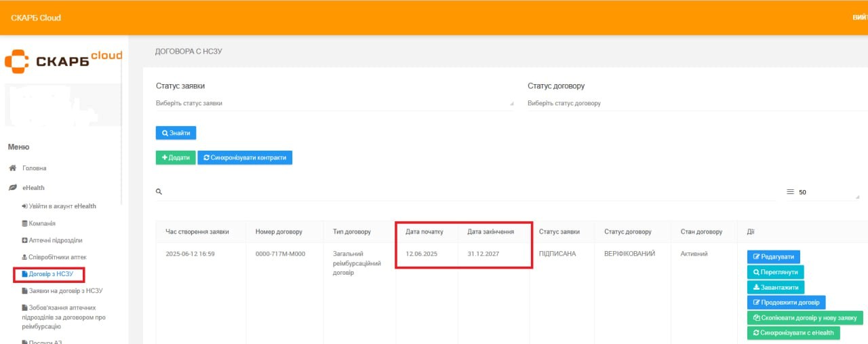Click the СКАРБ cloud logo icon
The width and height of the screenshot is (868, 344).
point(16,62)
